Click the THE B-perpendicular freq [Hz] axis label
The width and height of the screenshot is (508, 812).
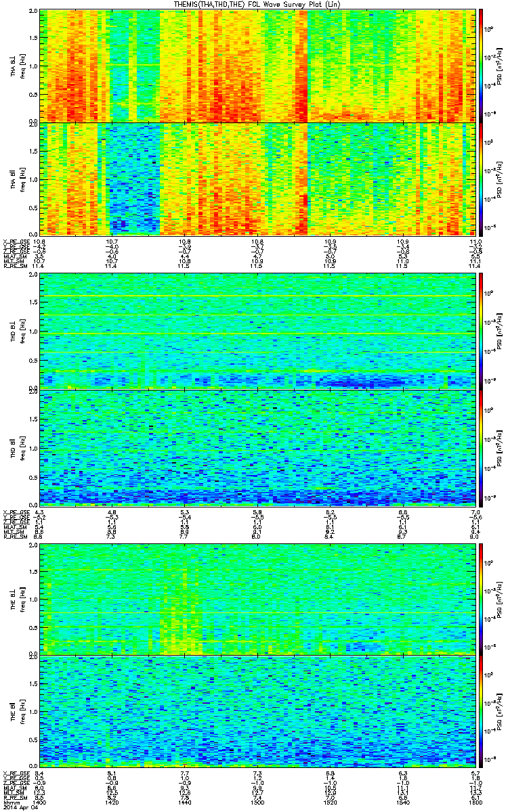pos(23,599)
